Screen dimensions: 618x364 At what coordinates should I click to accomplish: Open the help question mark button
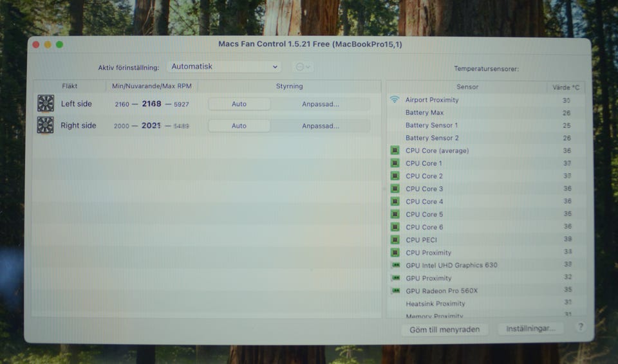[x=581, y=327]
